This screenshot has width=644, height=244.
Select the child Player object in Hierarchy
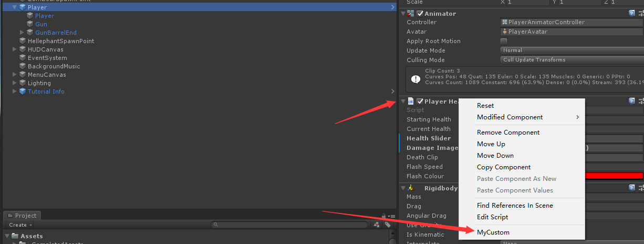(x=45, y=16)
